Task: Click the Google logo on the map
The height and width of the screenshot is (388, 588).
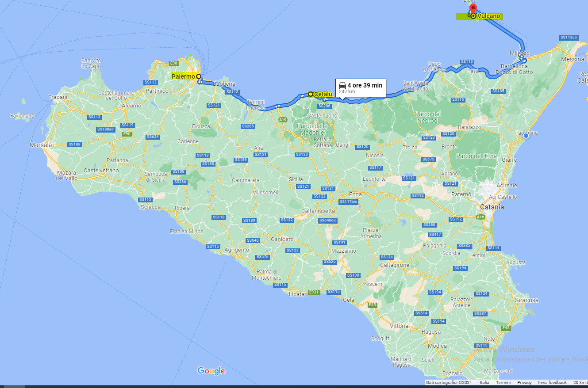Action: pyautogui.click(x=211, y=371)
